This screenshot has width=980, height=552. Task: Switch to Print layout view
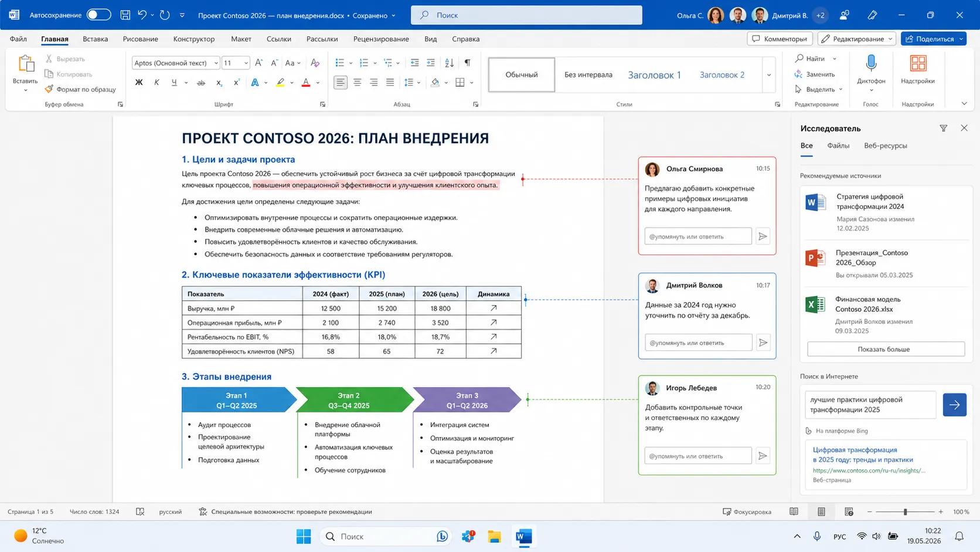tap(821, 512)
